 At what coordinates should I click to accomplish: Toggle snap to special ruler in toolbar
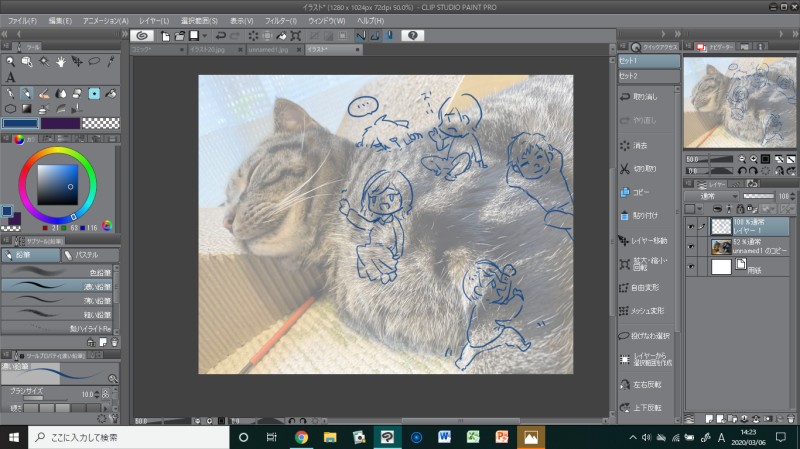pyautogui.click(x=374, y=36)
